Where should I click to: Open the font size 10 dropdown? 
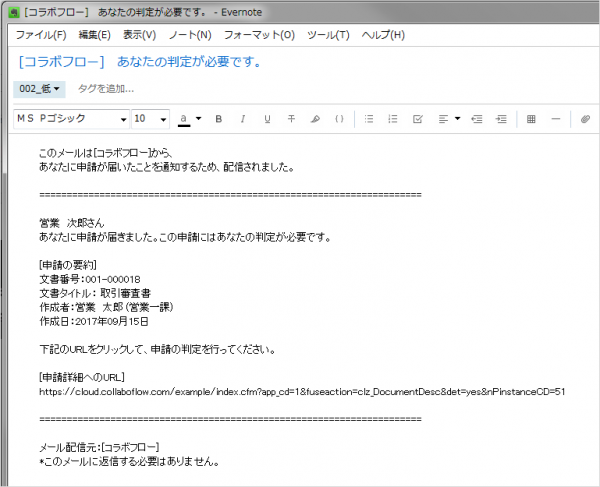[x=150, y=119]
